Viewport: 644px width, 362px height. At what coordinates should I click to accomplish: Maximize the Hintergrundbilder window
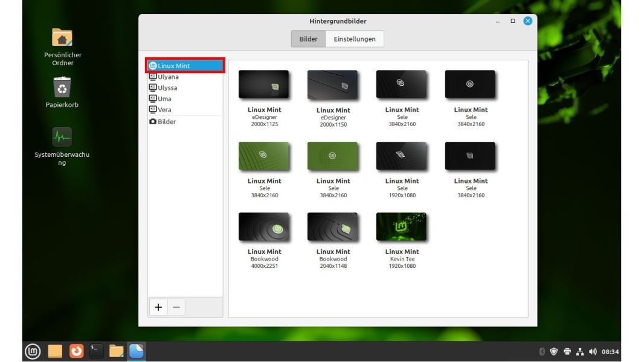coord(513,21)
